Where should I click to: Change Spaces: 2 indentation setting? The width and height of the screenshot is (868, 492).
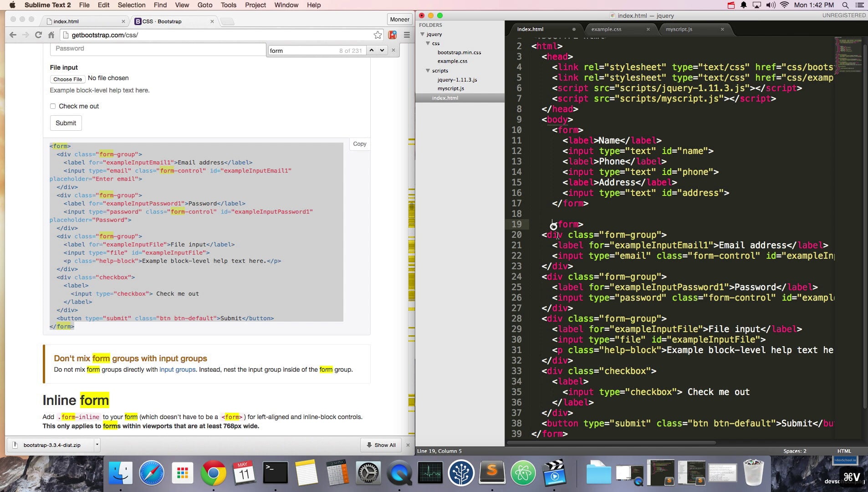click(795, 451)
